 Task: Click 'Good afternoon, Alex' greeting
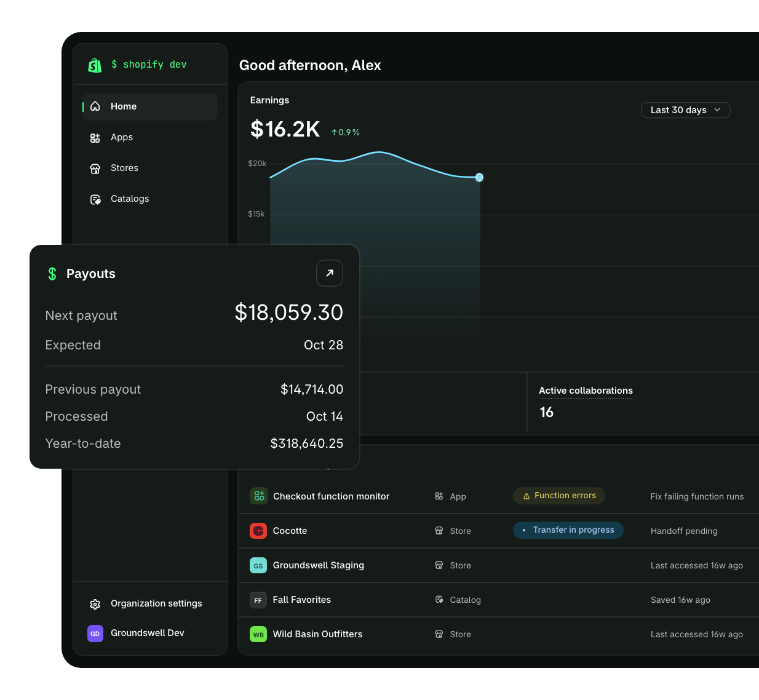(310, 65)
